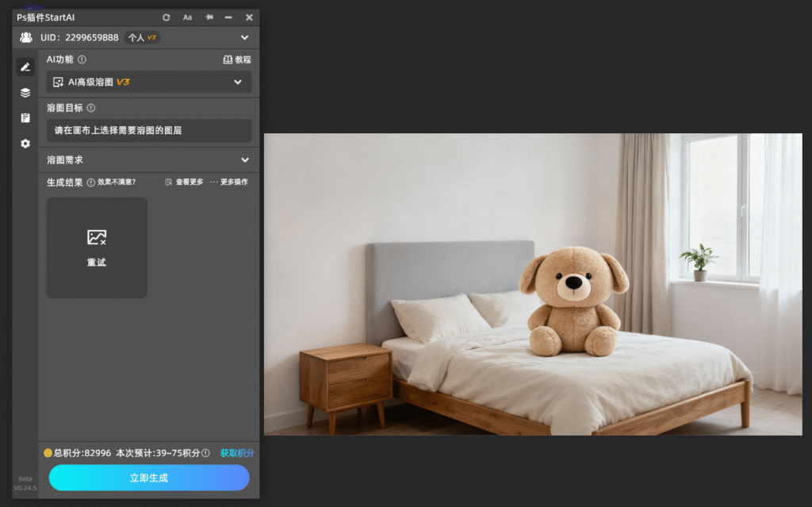Click the info icon beside 溶图目标

[x=91, y=108]
